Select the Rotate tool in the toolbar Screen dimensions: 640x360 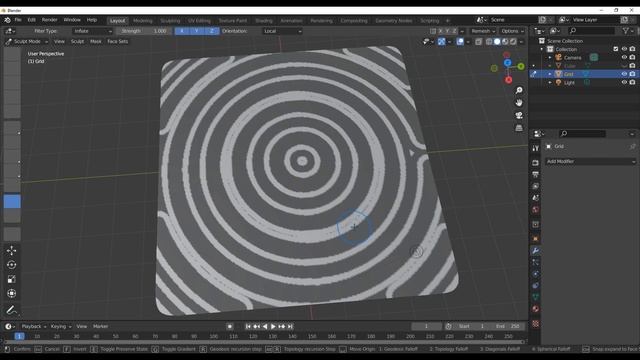pos(11,265)
